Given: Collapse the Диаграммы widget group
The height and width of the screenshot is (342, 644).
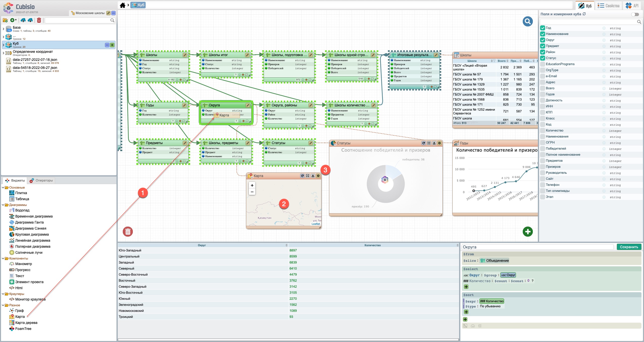Looking at the screenshot, I should coord(3,205).
